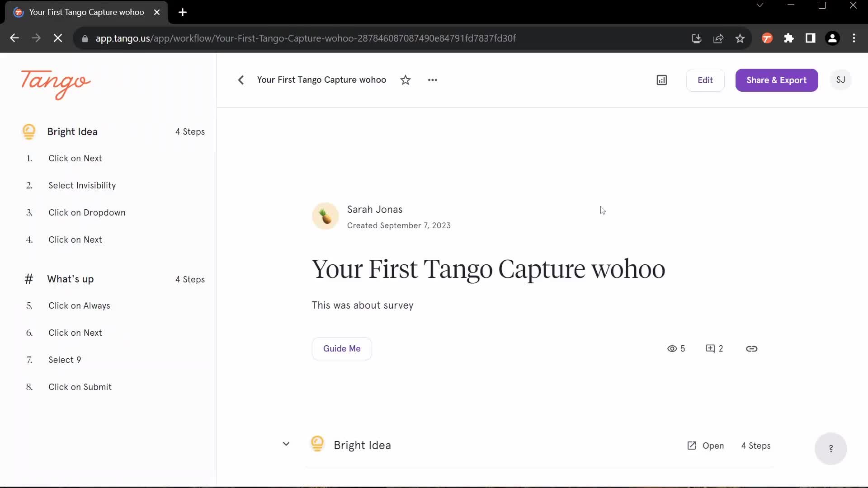Close the Your First Tango Capture tab
The height and width of the screenshot is (488, 868).
(x=157, y=12)
